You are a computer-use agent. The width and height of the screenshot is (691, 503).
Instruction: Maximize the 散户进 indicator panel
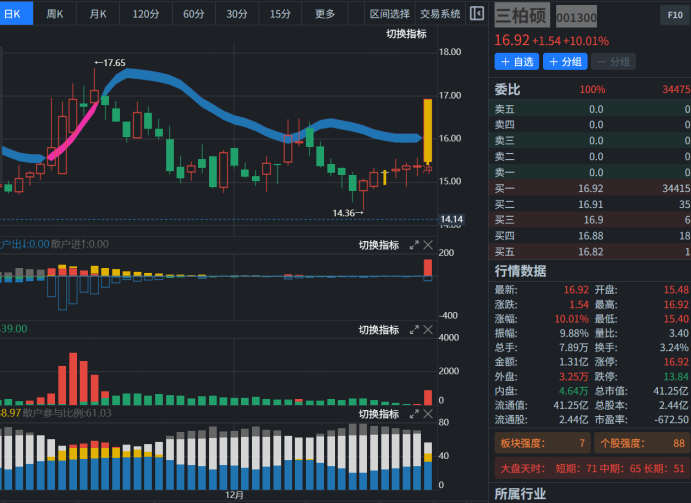414,245
